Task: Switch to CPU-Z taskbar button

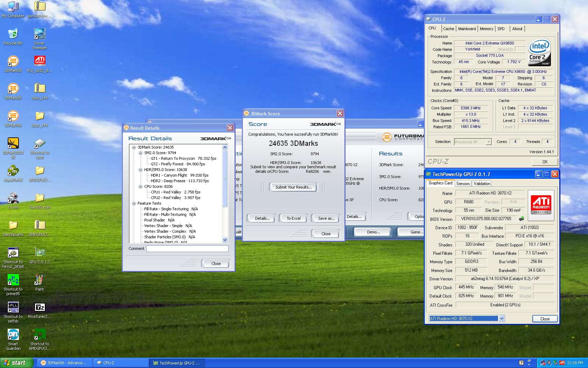Action: [120, 363]
